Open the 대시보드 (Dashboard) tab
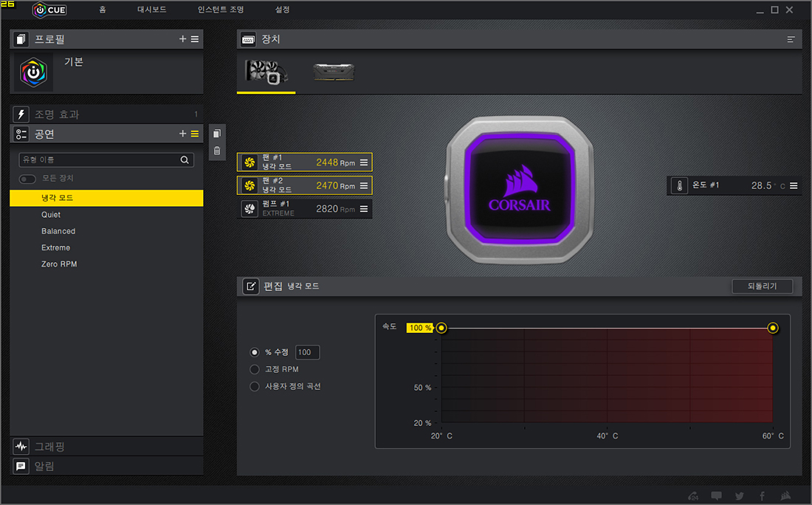The width and height of the screenshot is (812, 505). click(x=152, y=10)
